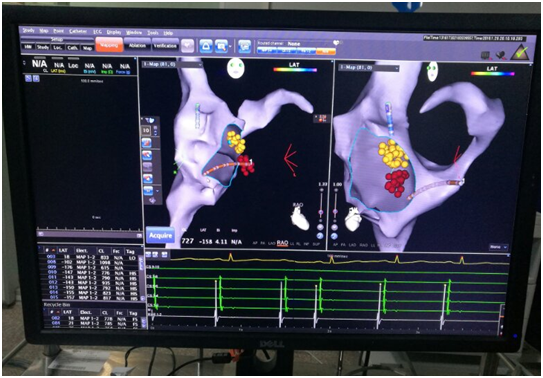Open the Catheter menu
543x378 pixels.
tap(78, 32)
